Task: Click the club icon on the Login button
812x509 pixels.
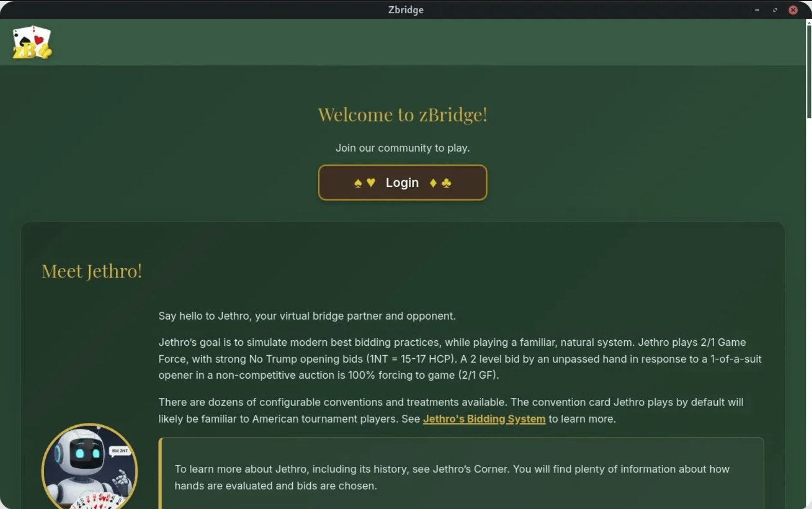Action: (446, 183)
